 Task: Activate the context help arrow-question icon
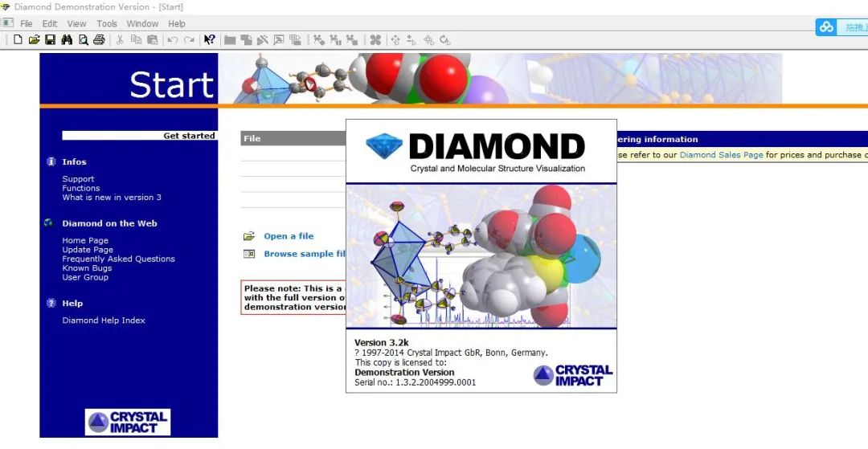tap(209, 40)
